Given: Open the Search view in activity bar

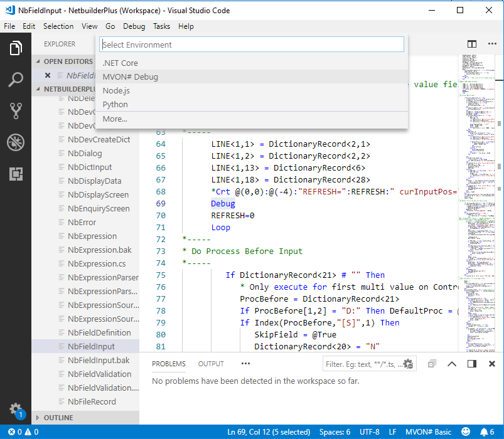Looking at the screenshot, I should [x=16, y=80].
